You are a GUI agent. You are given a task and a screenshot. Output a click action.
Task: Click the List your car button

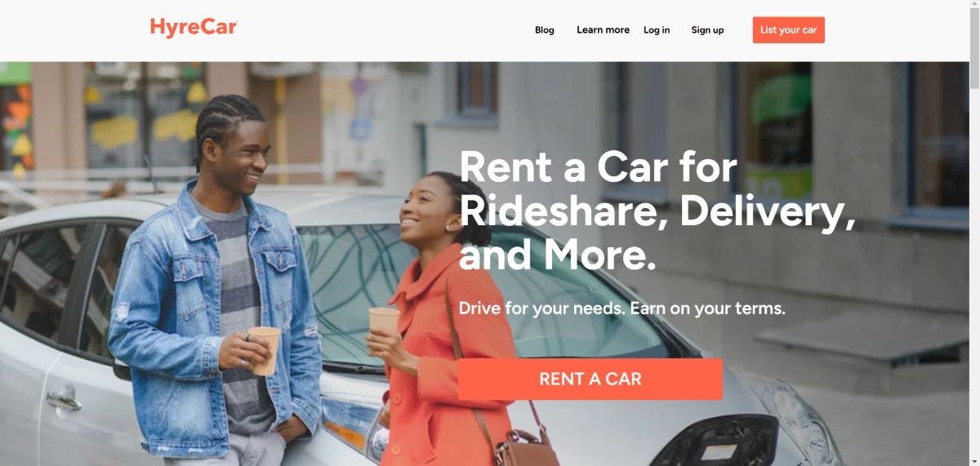[788, 30]
